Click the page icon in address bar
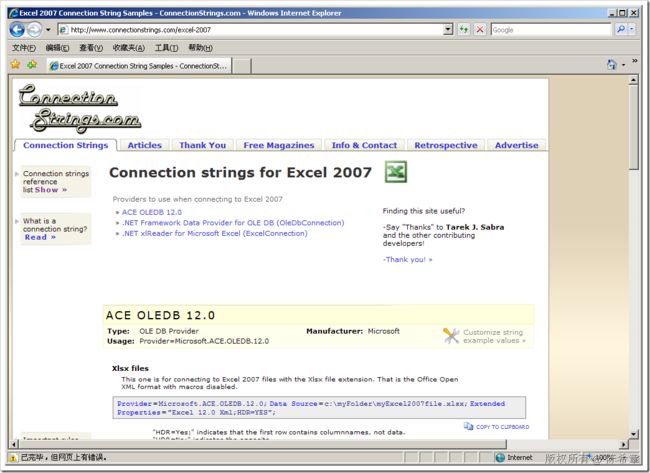 coord(63,30)
